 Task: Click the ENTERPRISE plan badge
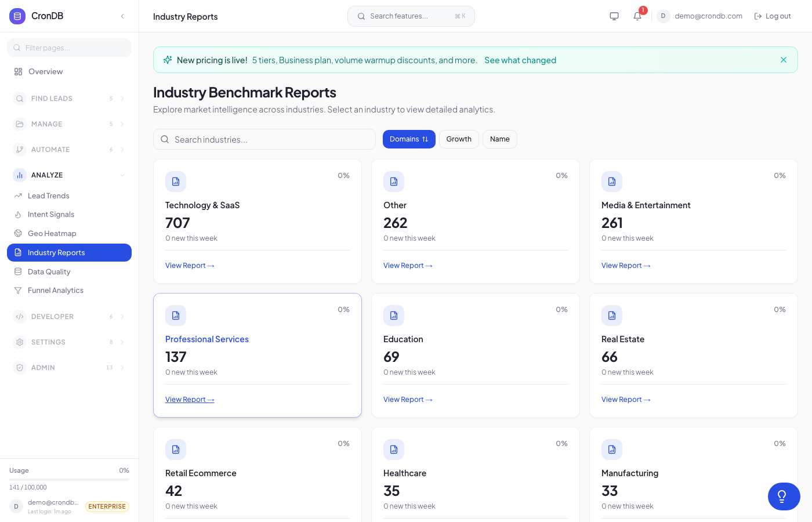[x=107, y=507]
